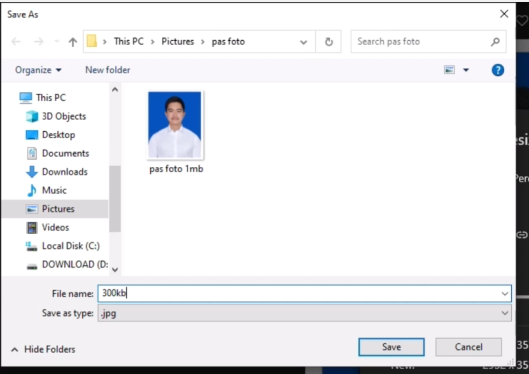Open the Save as type combo box
Screen dimensions: 529x374
(x=304, y=313)
